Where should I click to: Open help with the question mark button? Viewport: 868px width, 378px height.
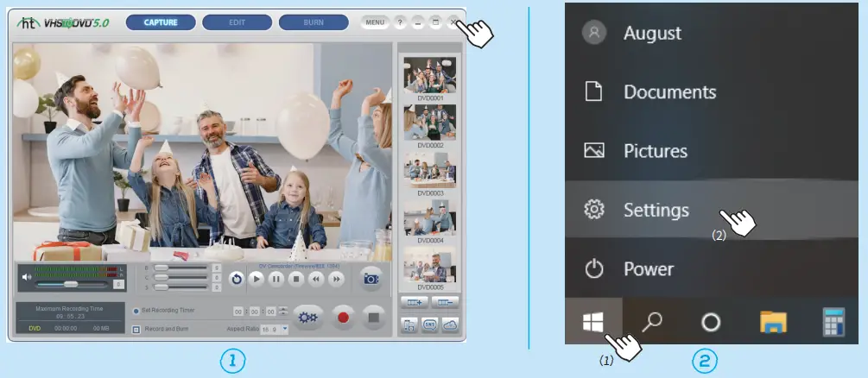pyautogui.click(x=400, y=22)
